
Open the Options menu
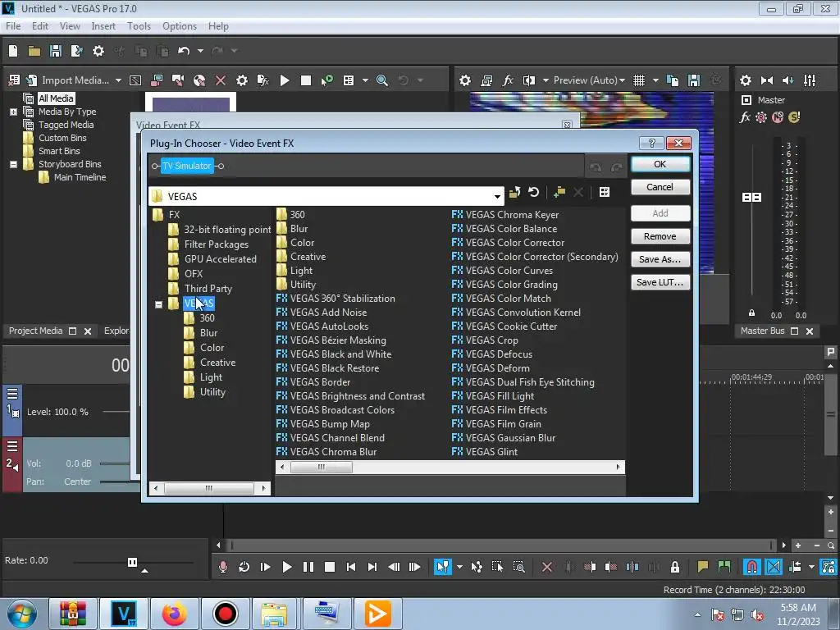tap(180, 25)
